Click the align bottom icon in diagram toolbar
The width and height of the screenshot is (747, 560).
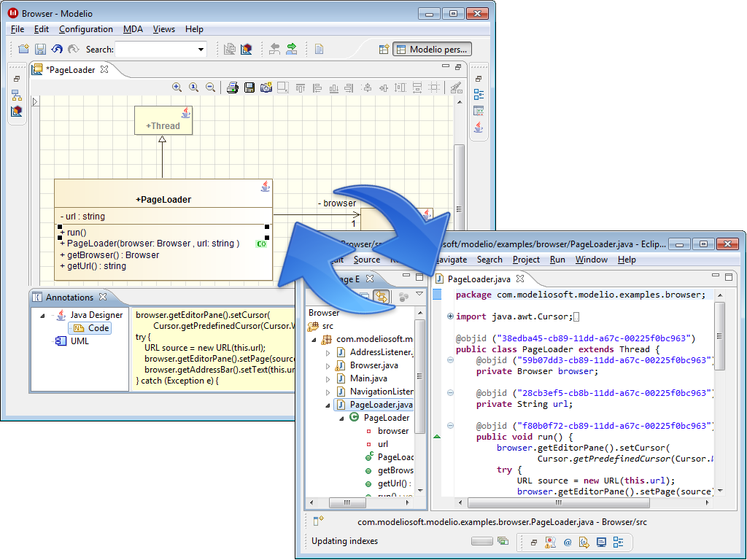pyautogui.click(x=333, y=87)
